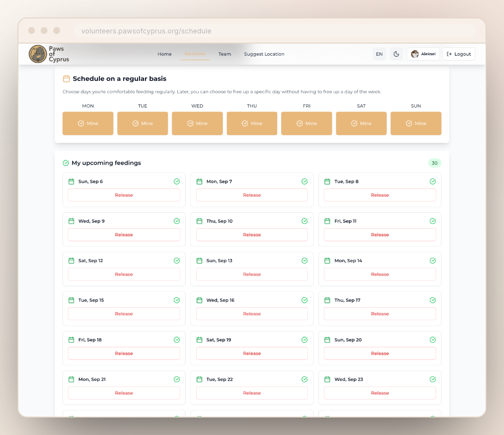The height and width of the screenshot is (435, 504).
Task: Open the EN language selector
Action: (x=379, y=54)
